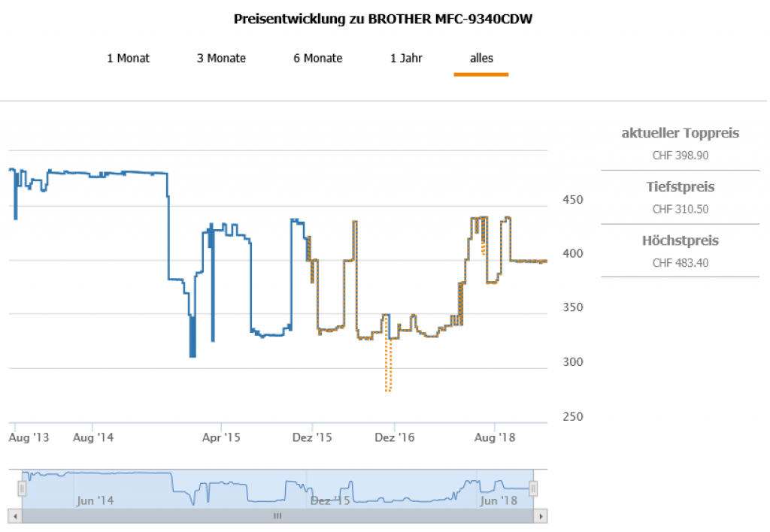This screenshot has height=532, width=770.
Task: Click the Höchstpreis CHF 483.40 value
Action: point(680,263)
